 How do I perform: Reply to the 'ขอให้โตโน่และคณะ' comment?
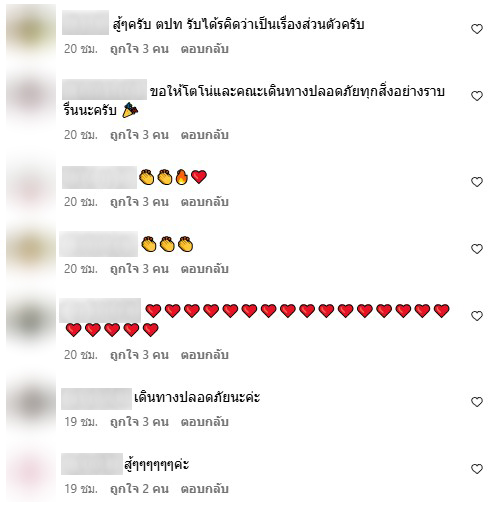point(204,135)
